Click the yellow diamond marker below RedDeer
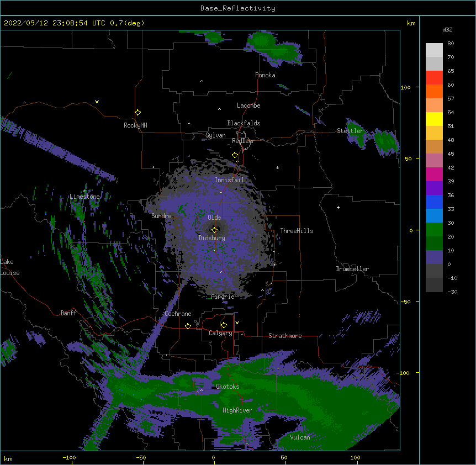Screen dimensions: 476x465 point(235,155)
